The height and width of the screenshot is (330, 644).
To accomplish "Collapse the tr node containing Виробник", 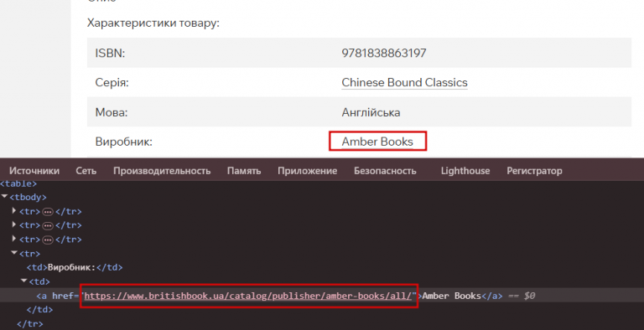I will [x=14, y=253].
